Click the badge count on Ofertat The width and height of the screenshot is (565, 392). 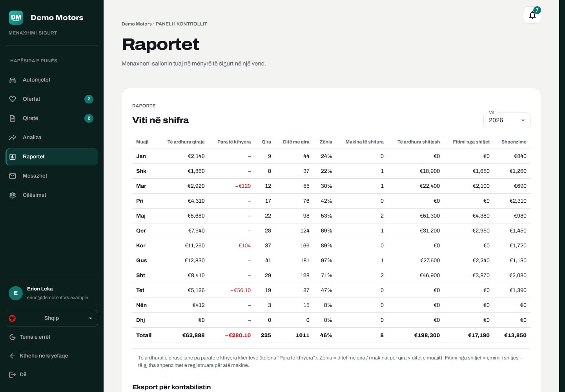pyautogui.click(x=89, y=99)
